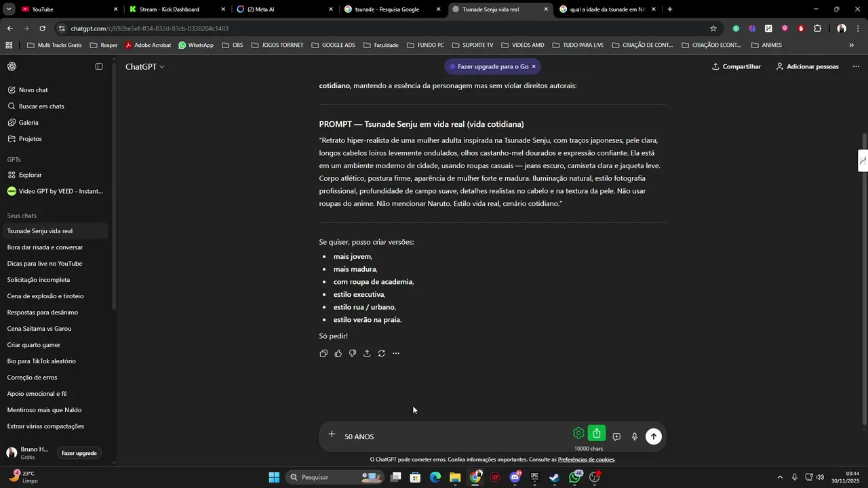The image size is (868, 488).
Task: Send the message with the arrow button
Action: click(x=653, y=437)
